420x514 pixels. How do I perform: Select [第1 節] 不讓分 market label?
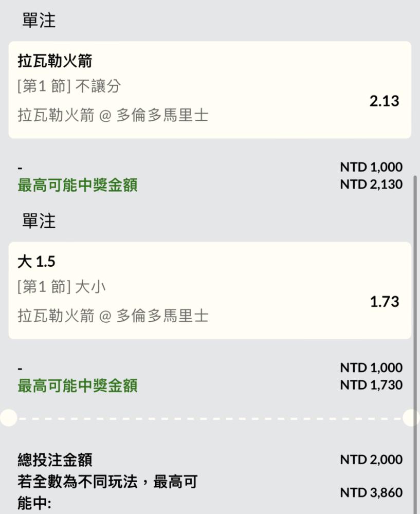pyautogui.click(x=69, y=86)
